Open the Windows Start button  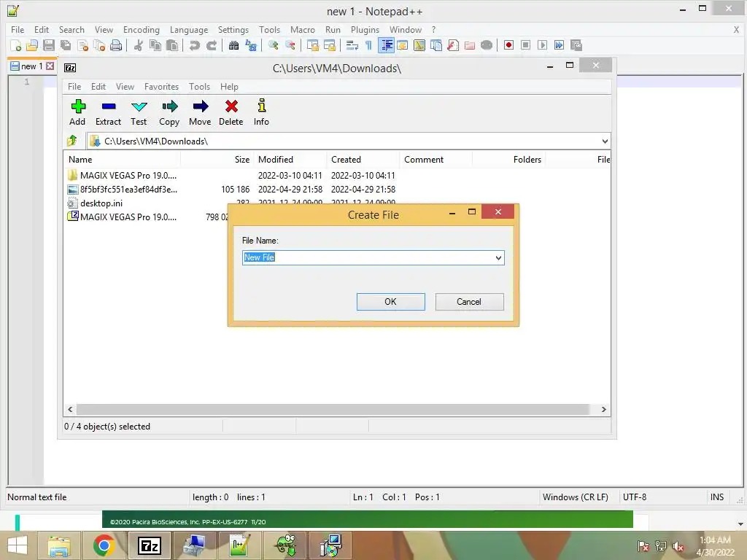point(18,545)
